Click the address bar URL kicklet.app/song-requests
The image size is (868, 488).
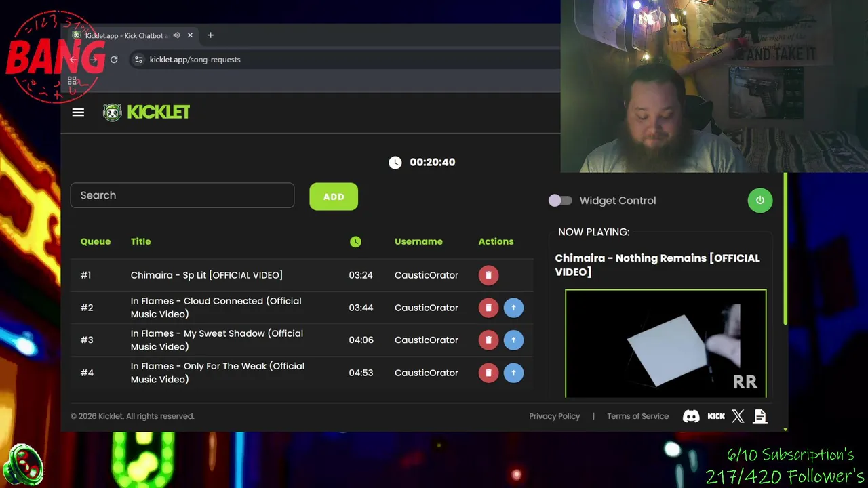(x=195, y=60)
